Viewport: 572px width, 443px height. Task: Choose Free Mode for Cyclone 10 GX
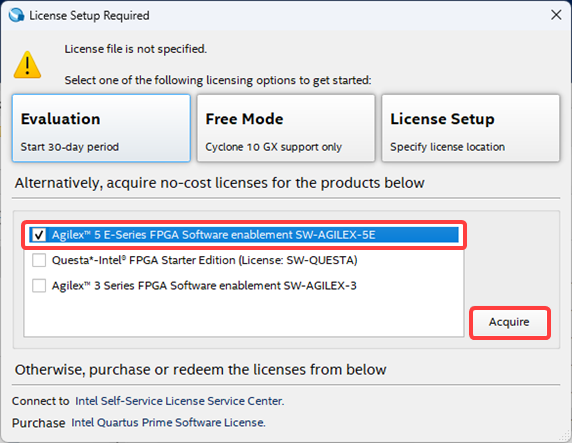point(286,128)
